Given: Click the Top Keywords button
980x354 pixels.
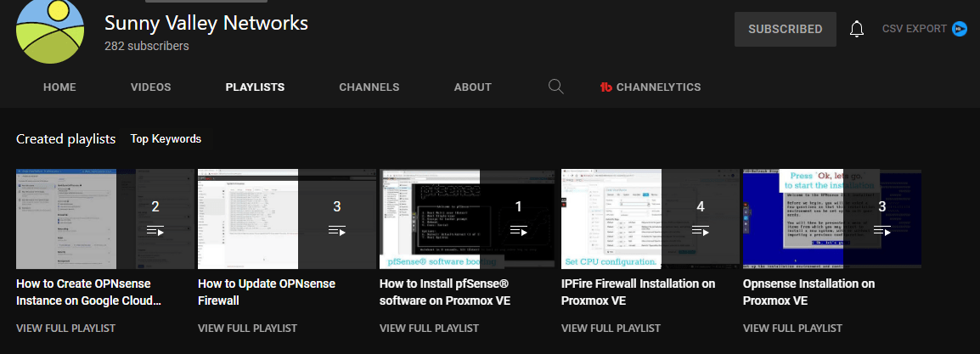Looking at the screenshot, I should [166, 138].
